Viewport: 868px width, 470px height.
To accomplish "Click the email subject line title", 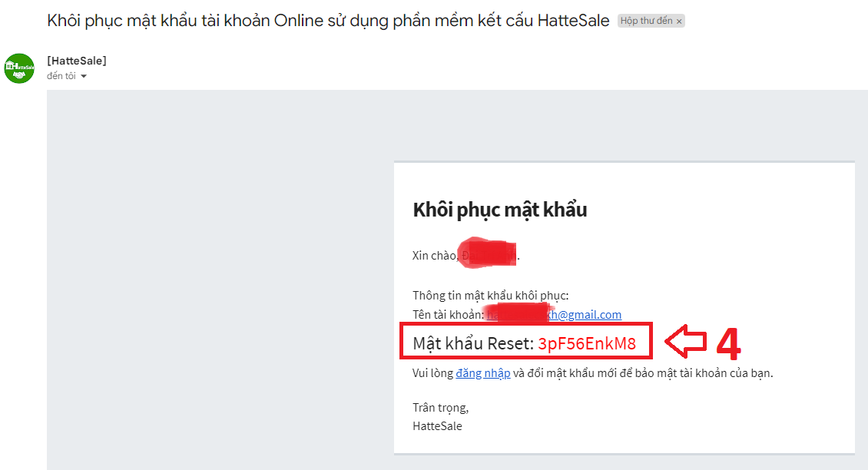I will pos(328,21).
